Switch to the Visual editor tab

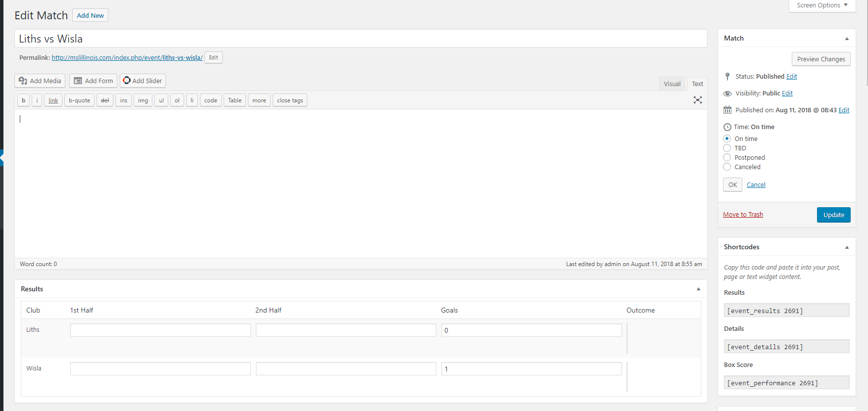672,84
